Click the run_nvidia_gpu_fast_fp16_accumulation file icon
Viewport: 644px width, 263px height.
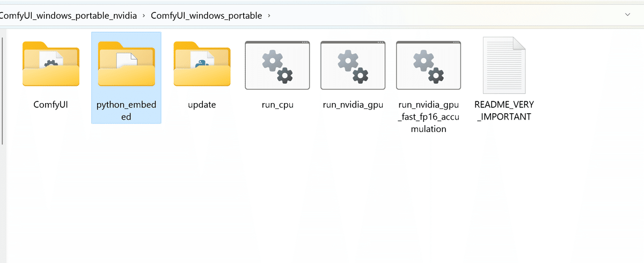pyautogui.click(x=428, y=65)
